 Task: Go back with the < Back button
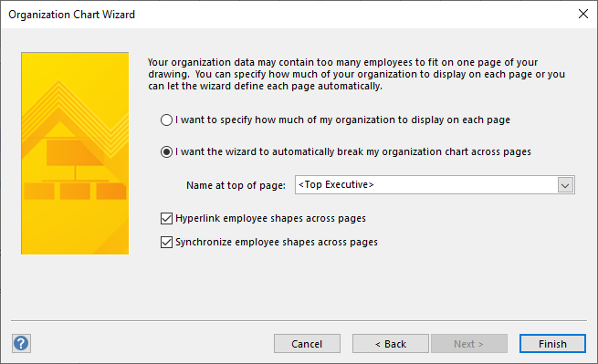click(x=391, y=344)
